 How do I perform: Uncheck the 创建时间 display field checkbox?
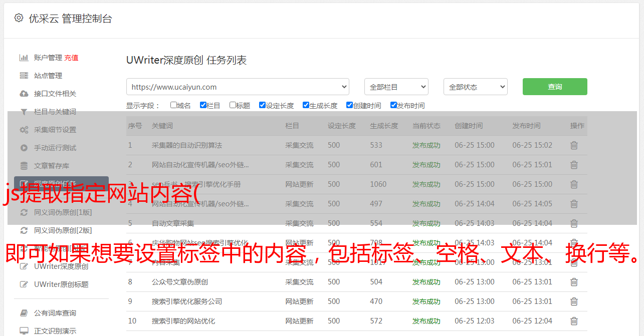tap(349, 105)
